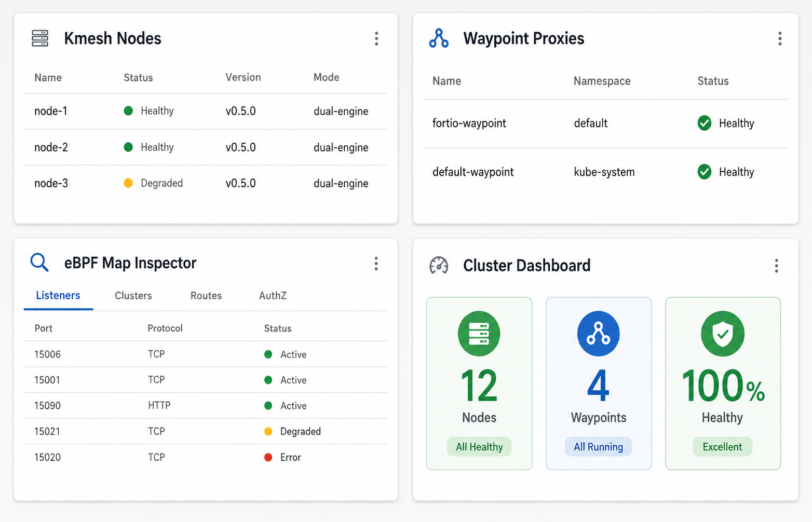Screen dimensions: 812x522
Task: Click the All Running badge
Action: click(x=598, y=447)
